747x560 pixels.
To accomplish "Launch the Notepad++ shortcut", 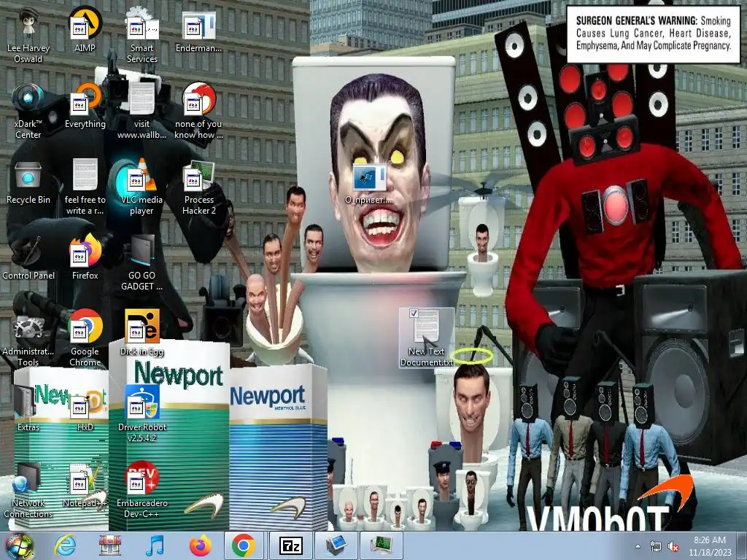I will (85, 485).
